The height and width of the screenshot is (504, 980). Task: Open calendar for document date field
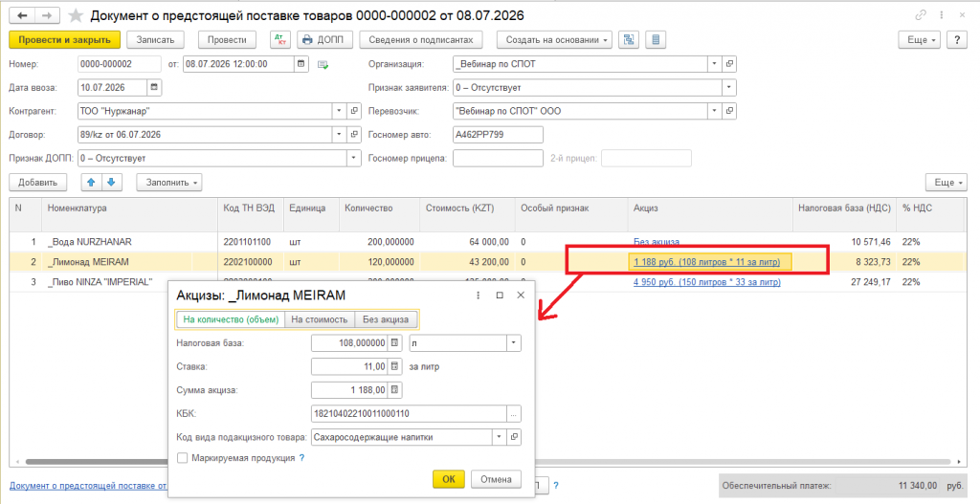(301, 64)
